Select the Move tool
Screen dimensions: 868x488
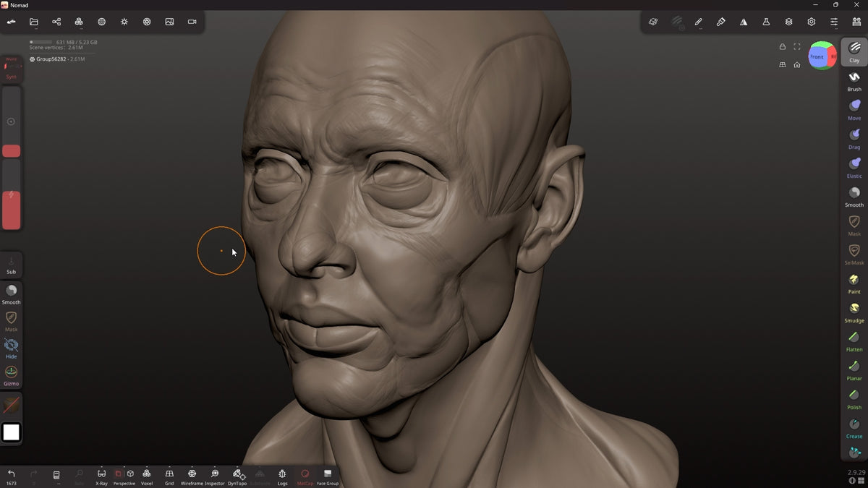click(x=854, y=109)
